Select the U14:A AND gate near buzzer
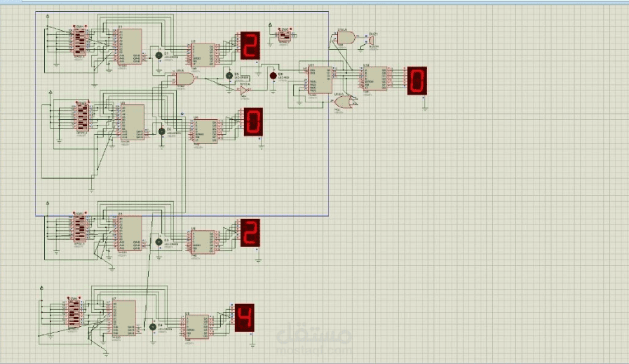629x364 pixels. pyautogui.click(x=346, y=38)
